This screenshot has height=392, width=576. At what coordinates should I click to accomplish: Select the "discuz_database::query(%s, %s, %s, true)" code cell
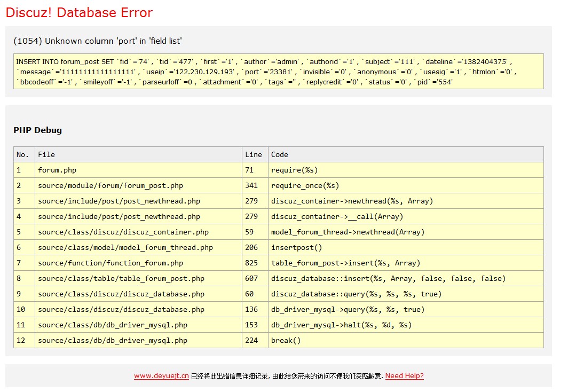pos(406,294)
